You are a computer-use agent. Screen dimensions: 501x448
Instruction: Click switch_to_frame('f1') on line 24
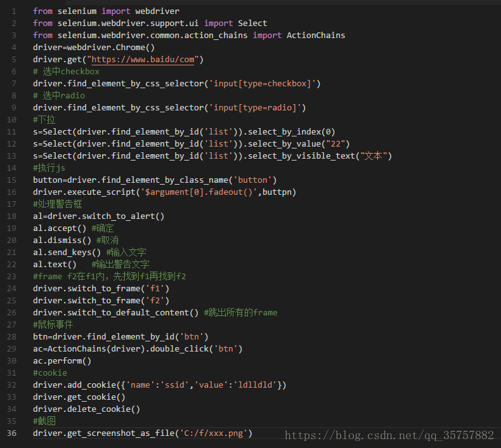click(x=118, y=289)
